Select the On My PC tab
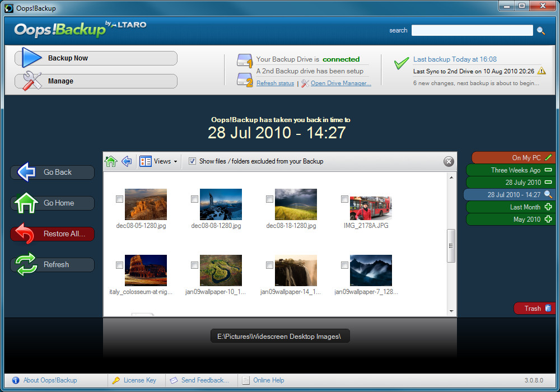Image resolution: width=560 pixels, height=392 pixels. pos(513,157)
